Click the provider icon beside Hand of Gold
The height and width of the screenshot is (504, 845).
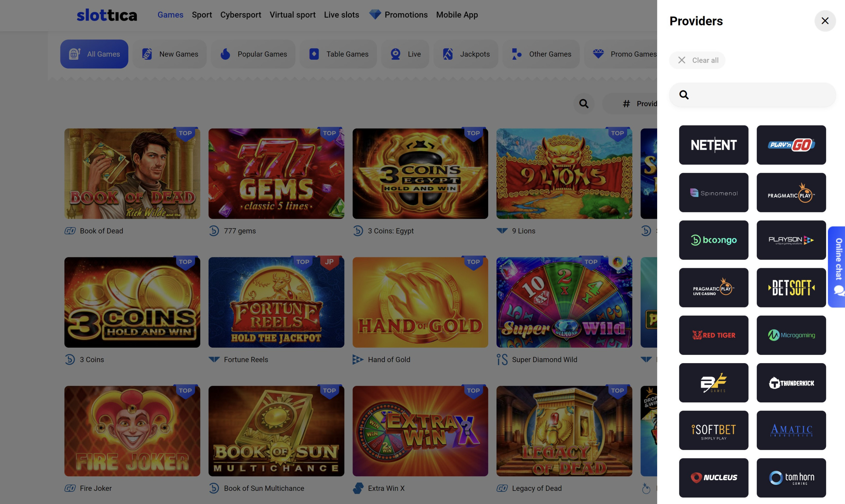coord(358,359)
